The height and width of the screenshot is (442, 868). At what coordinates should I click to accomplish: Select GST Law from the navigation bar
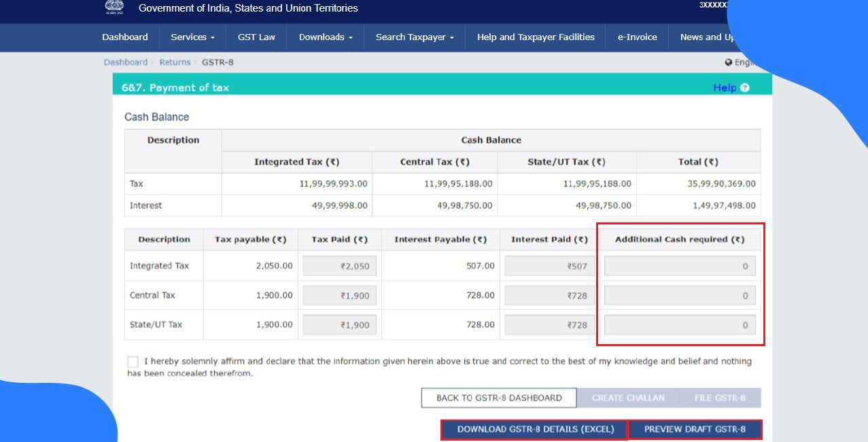tap(256, 37)
